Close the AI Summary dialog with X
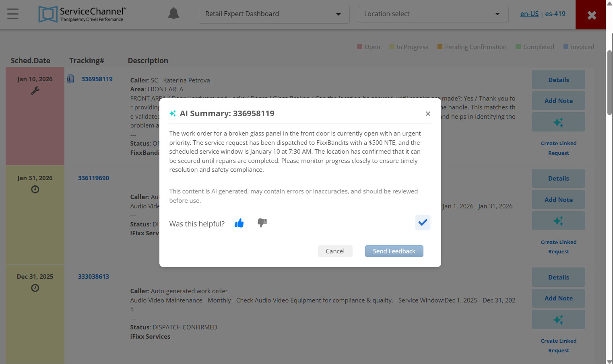The width and height of the screenshot is (613, 364). pyautogui.click(x=428, y=114)
